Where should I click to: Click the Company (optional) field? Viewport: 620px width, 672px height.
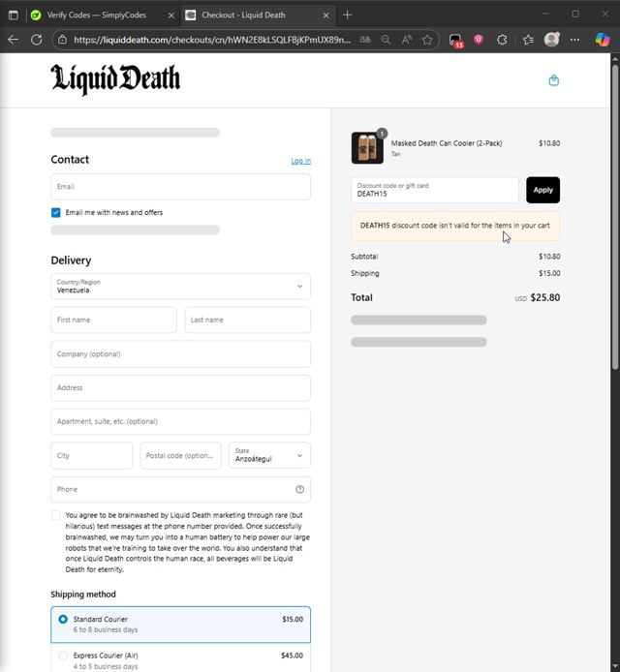click(180, 354)
